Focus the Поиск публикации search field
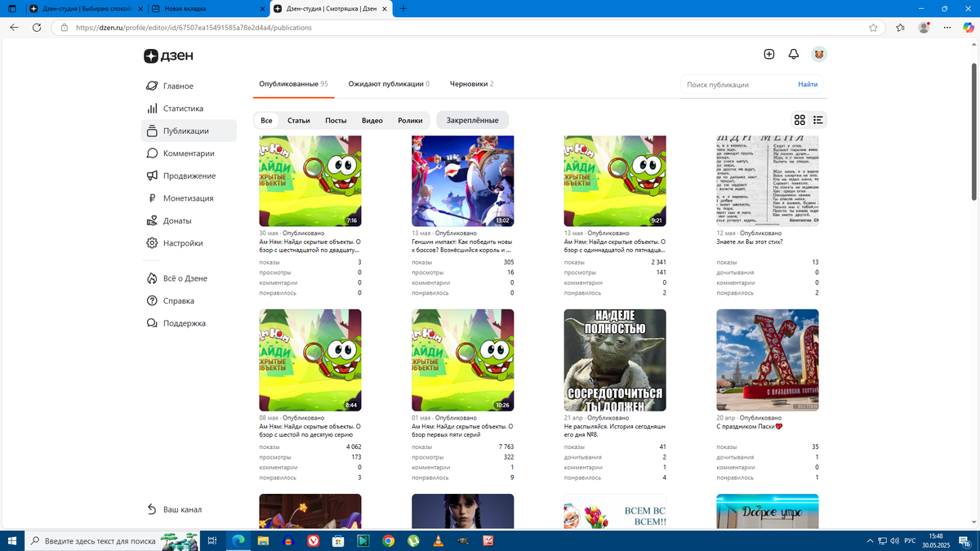The height and width of the screenshot is (551, 980). (x=737, y=84)
